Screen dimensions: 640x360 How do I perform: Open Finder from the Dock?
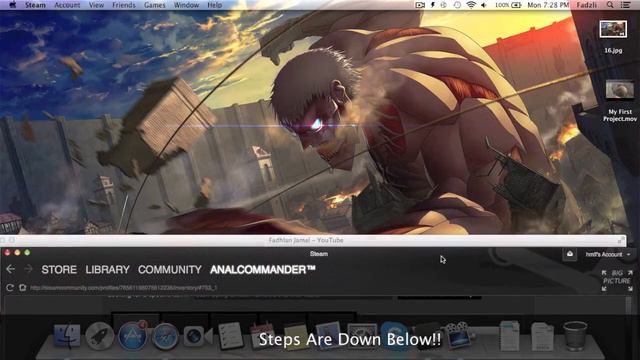67,336
